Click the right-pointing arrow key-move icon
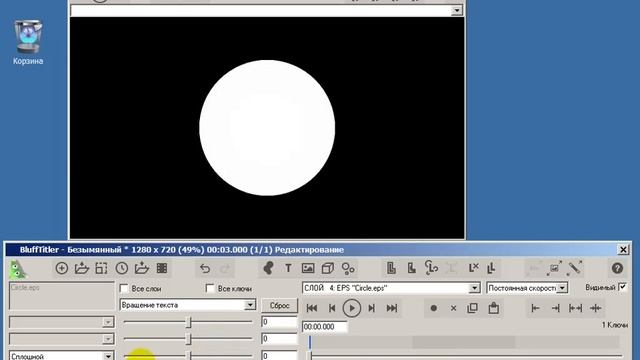This screenshot has height=360, width=640. [555, 308]
